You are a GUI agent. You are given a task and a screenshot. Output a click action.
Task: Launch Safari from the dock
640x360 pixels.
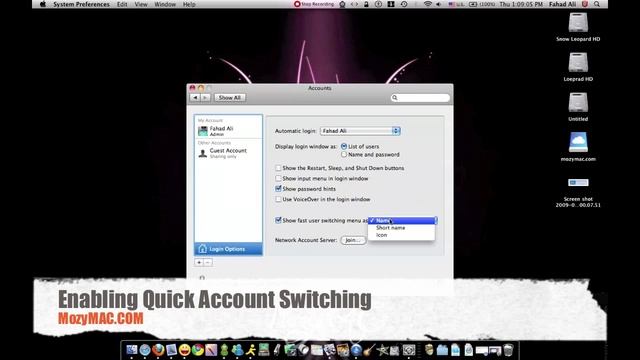click(145, 350)
